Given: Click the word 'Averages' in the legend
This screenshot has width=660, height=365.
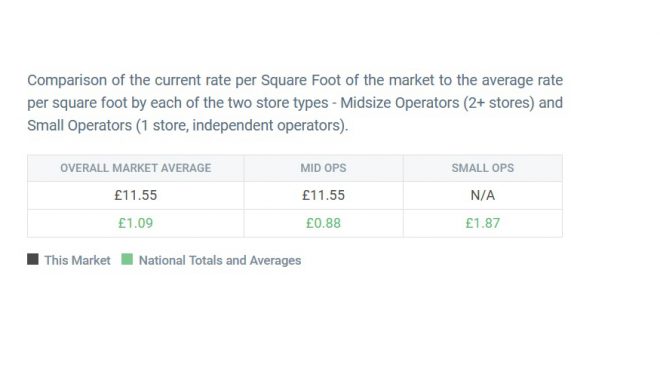Looking at the screenshot, I should coord(275,261).
